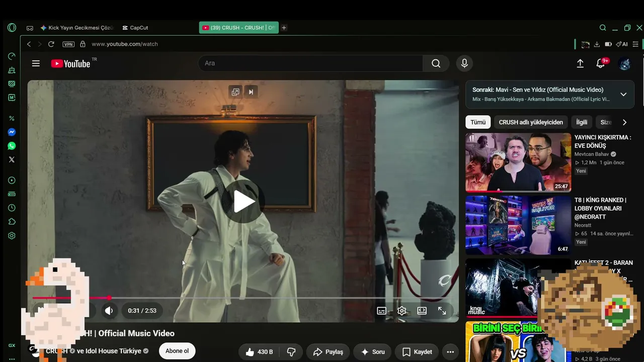Expand the Sonraki playlist panel chevron
This screenshot has width=644, height=362.
click(623, 94)
